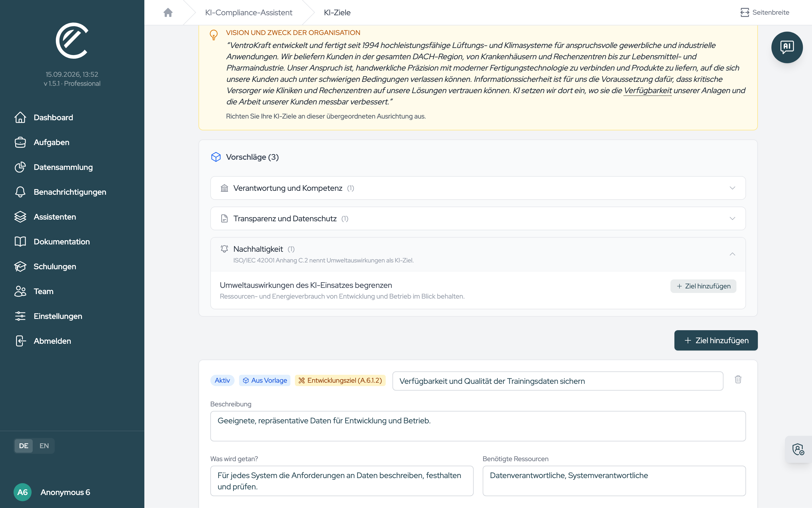Delete the Trainingsdaten goal via trash icon
Viewport: 812px width, 508px height.
pos(738,380)
